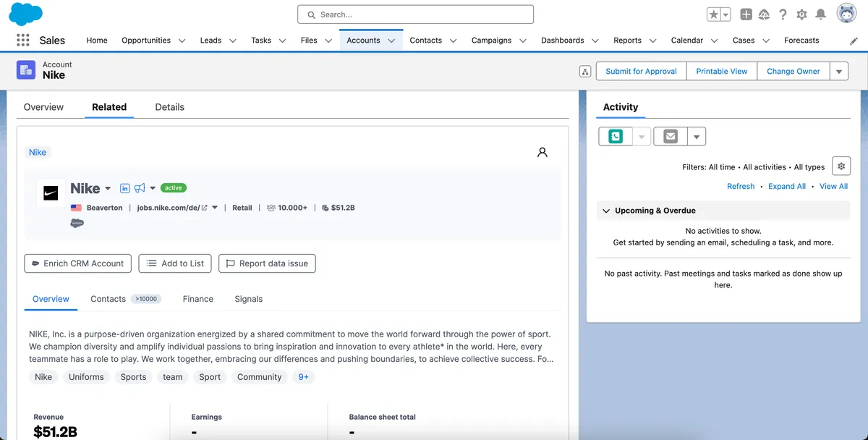
Task: Click the small Salesforce cloud badge under Beaverton
Action: pos(77,223)
